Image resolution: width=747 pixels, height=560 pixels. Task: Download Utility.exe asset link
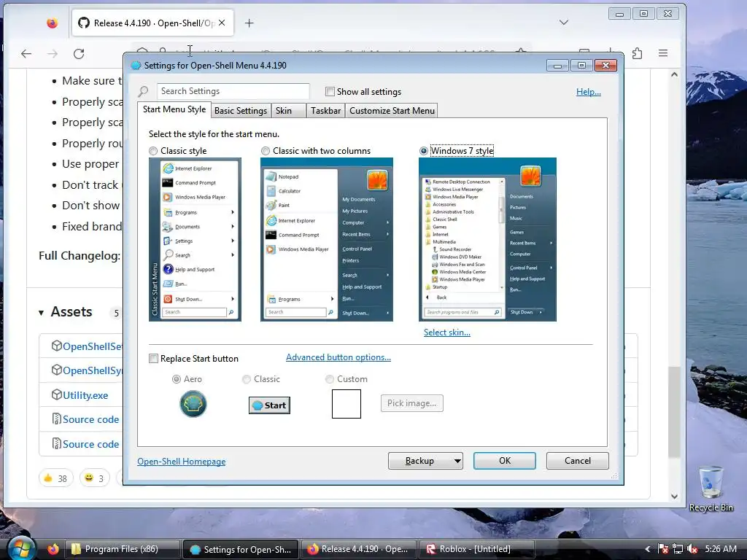[85, 395]
